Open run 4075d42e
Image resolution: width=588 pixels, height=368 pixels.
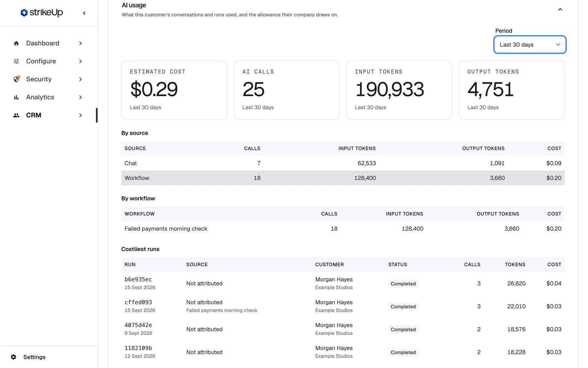[x=138, y=325]
